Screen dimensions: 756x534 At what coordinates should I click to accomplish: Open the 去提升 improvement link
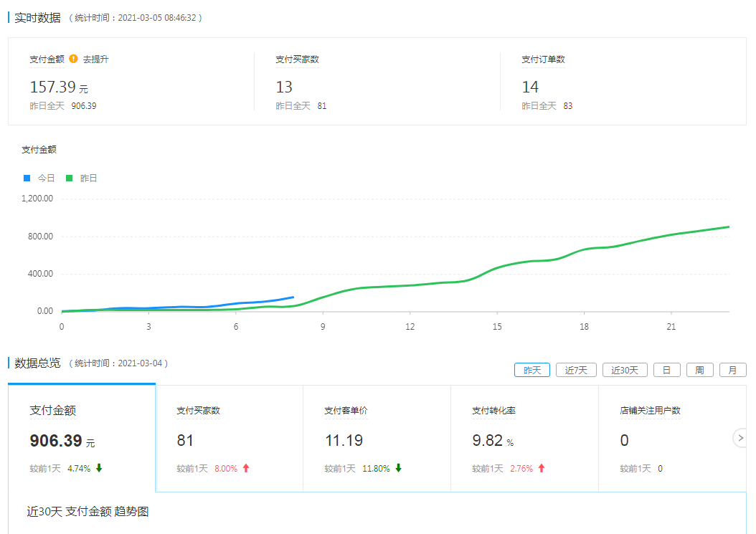point(95,59)
